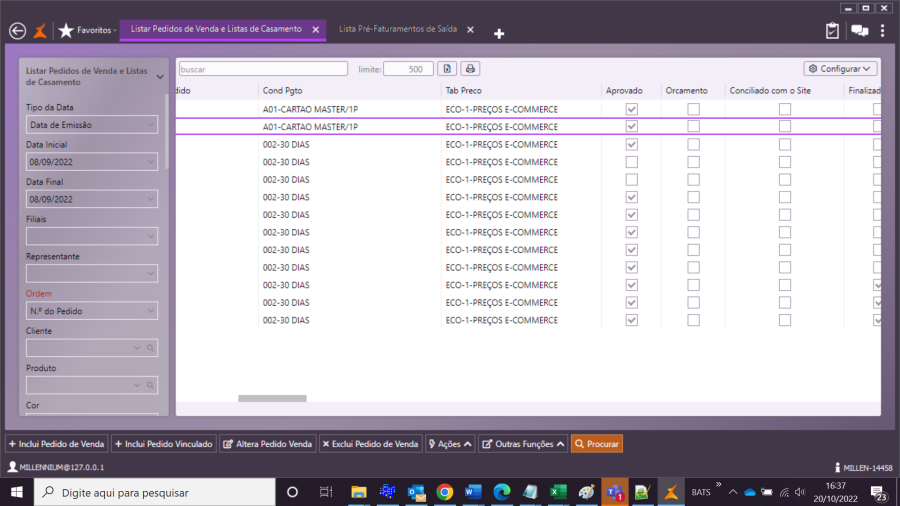Screen dimensions: 900x506
Task: Collapse the Listar Pedidos de Venda filter panel
Action: (160, 76)
